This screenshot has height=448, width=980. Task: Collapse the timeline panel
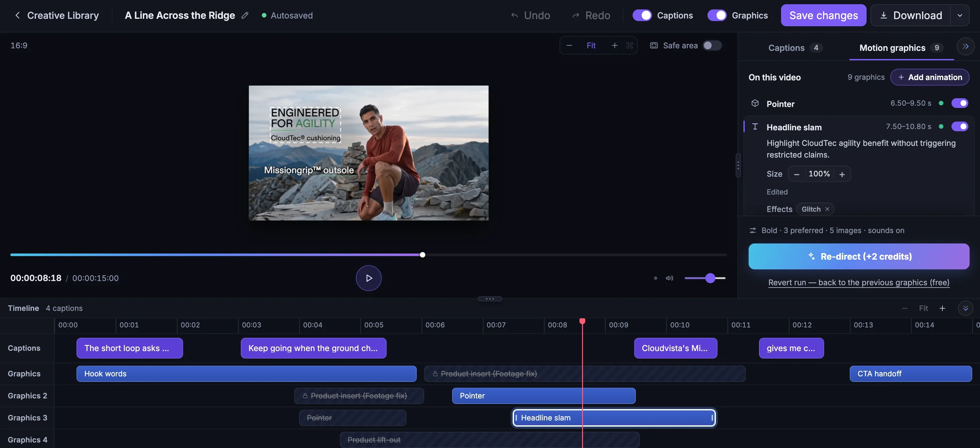point(965,308)
